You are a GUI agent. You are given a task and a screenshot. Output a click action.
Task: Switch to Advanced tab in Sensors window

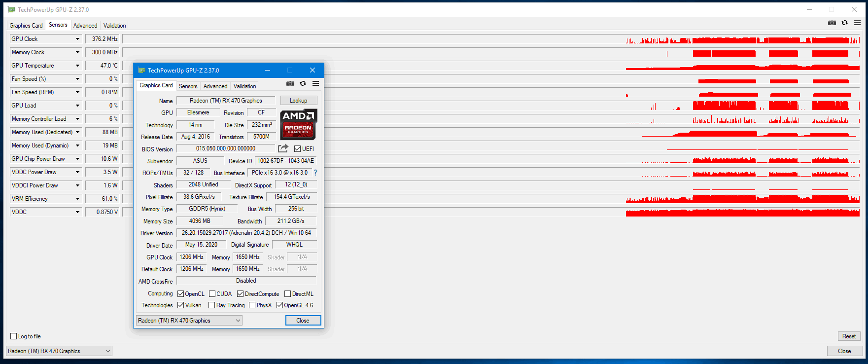click(x=85, y=26)
